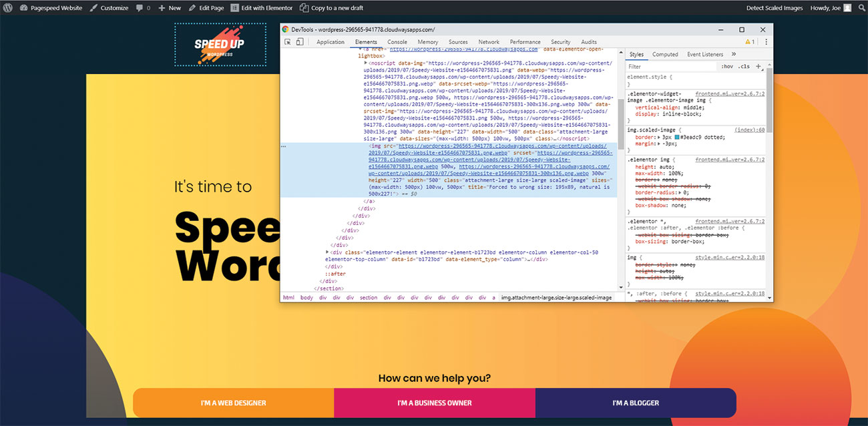Click the closing </section> tag in the DOM tree
Viewport: 868px width, 426px height.
328,288
